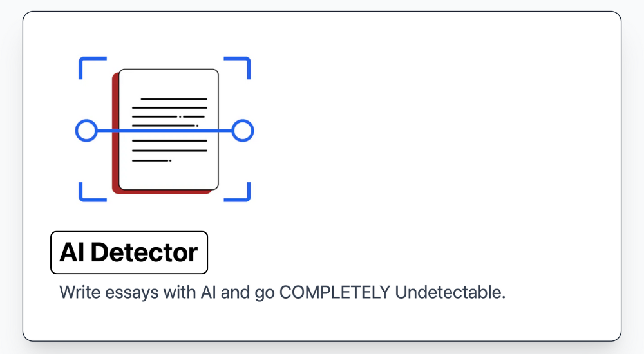Open the document scan illustration icon
Viewport: 644px width, 354px height.
coord(164,129)
